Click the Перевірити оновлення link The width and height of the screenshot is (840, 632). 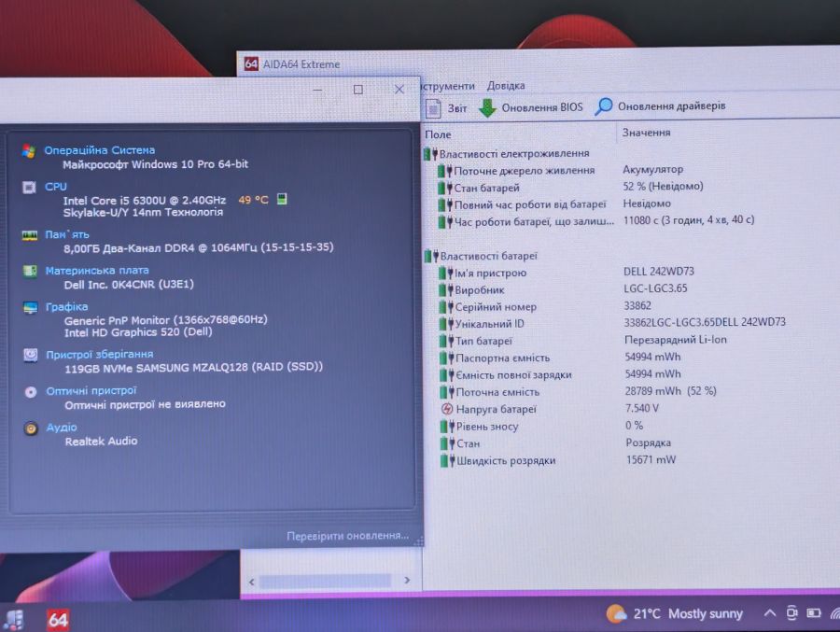(x=347, y=536)
